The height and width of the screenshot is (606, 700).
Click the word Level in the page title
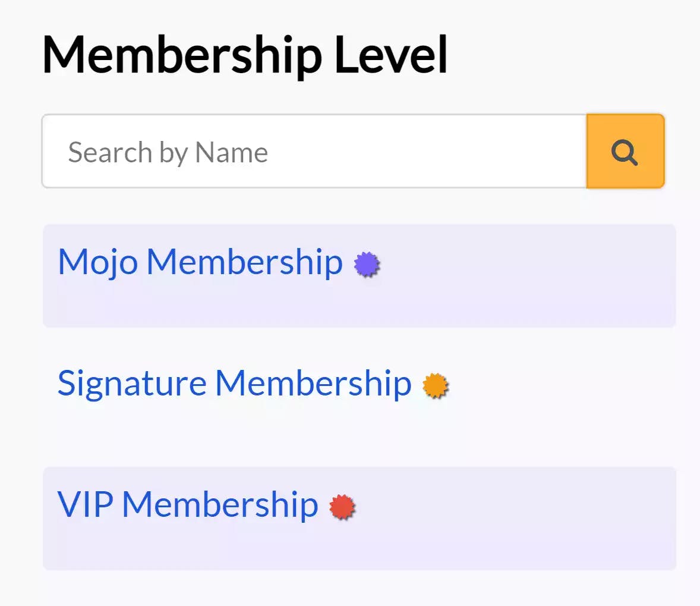(x=390, y=55)
